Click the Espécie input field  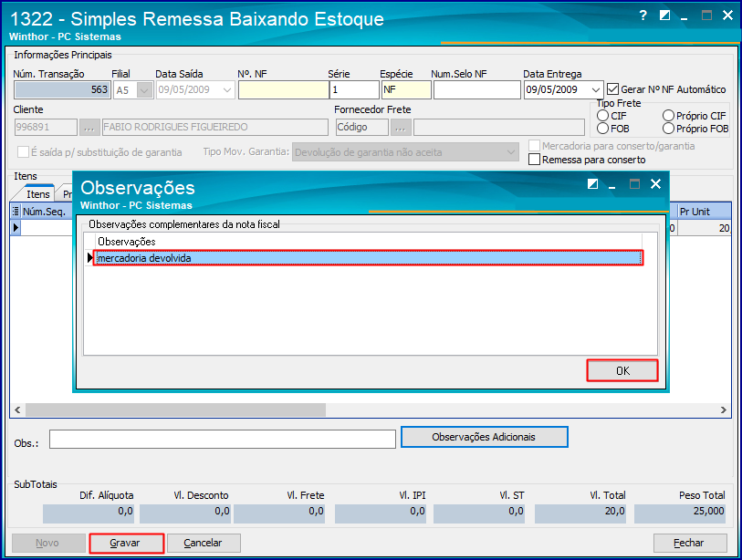point(406,90)
